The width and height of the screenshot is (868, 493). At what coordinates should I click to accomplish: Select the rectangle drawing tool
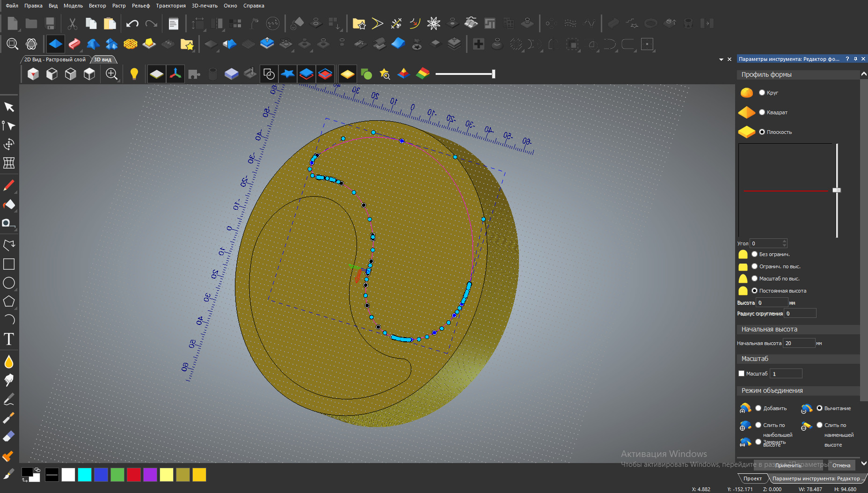9,264
